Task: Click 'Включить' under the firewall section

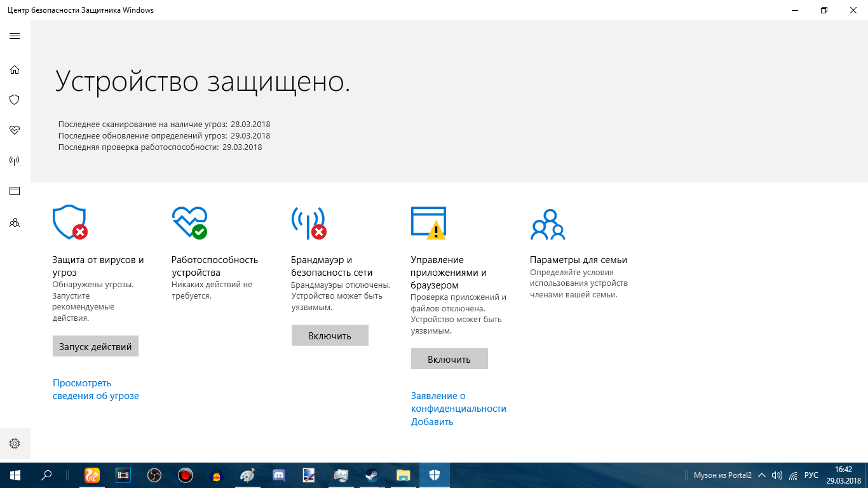Action: [x=330, y=335]
